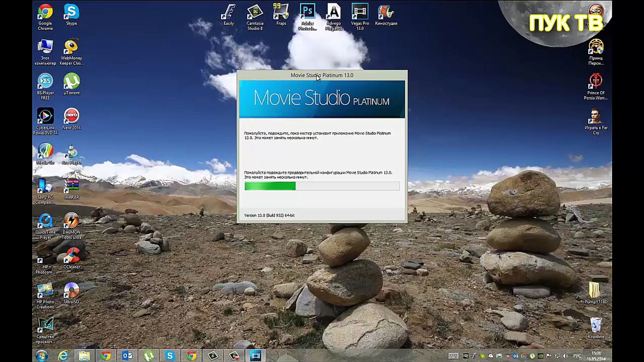This screenshot has height=362, width=644.
Task: Click the taskbar volume speaker icon
Action: tap(566, 356)
